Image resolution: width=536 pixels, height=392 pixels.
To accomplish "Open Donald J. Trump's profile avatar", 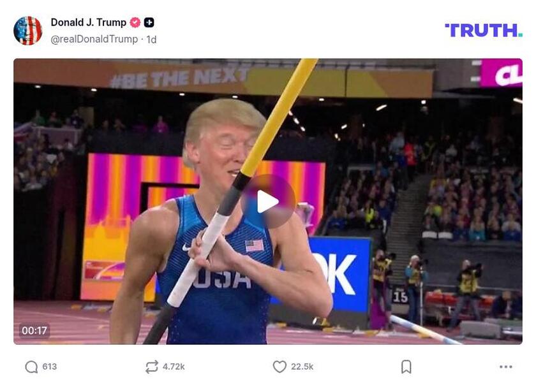I will [x=27, y=28].
